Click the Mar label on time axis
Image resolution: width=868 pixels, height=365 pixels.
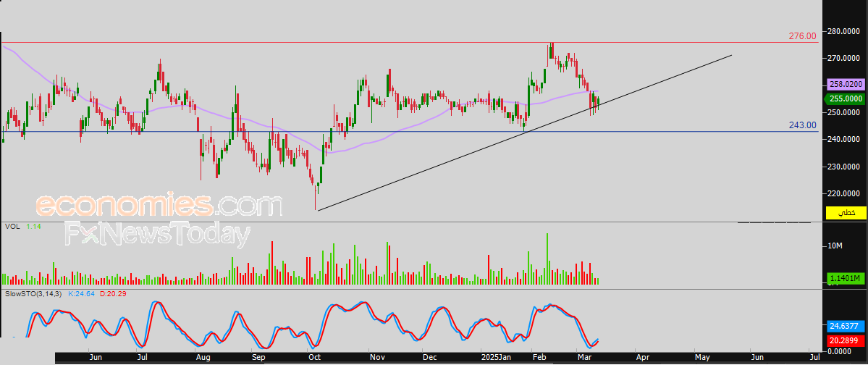pos(586,358)
